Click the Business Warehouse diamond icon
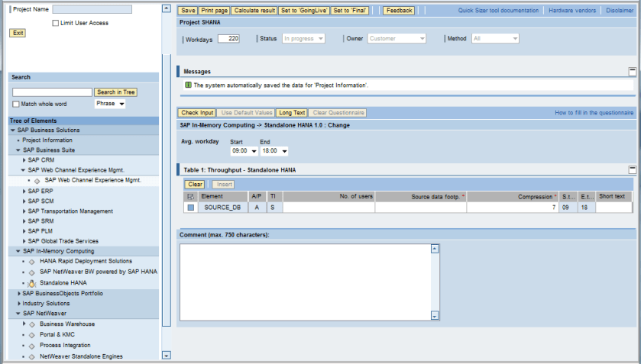Screen dimensions: 641x364 pyautogui.click(x=32, y=324)
